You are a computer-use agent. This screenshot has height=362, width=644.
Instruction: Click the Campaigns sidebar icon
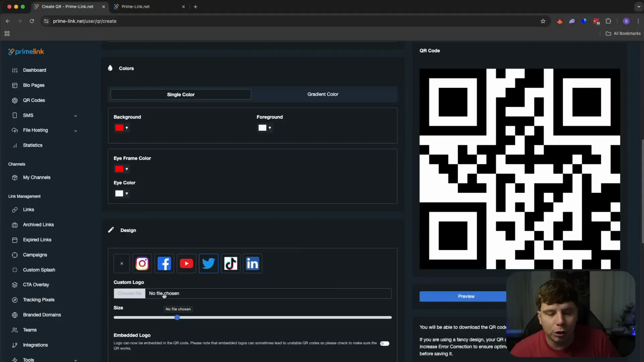click(x=15, y=255)
